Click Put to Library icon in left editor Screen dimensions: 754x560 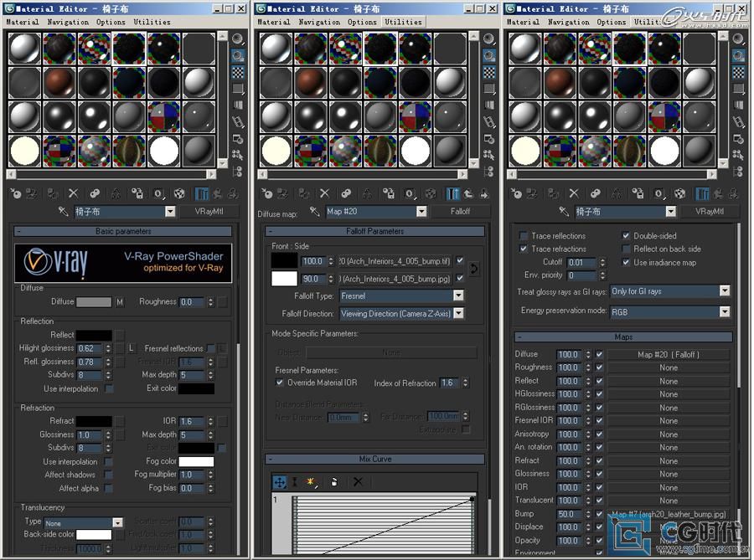click(x=137, y=193)
